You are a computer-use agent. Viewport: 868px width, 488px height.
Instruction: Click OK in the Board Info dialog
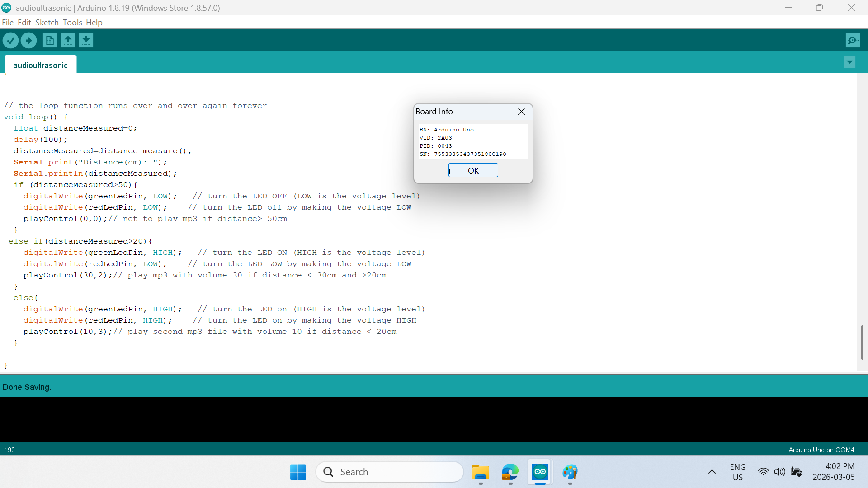(473, 170)
